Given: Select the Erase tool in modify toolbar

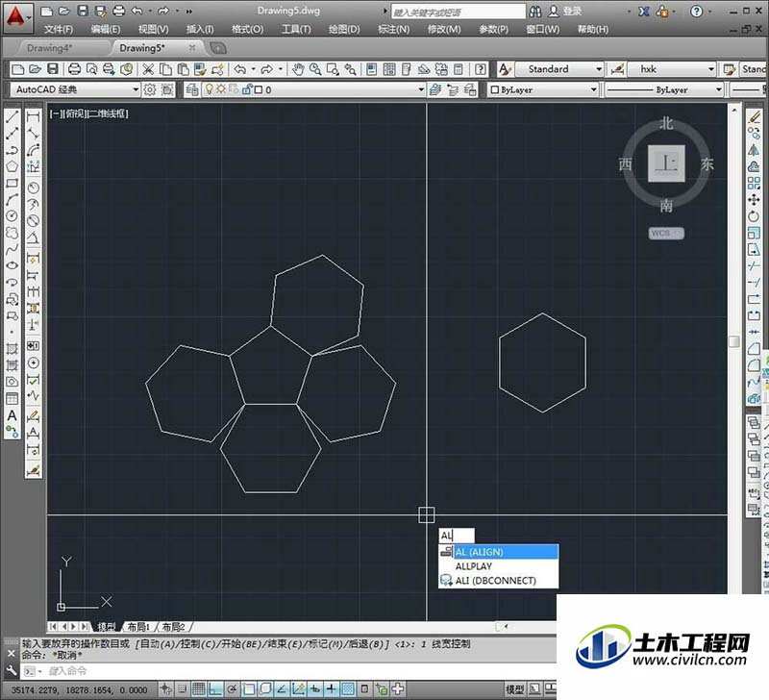Looking at the screenshot, I should (x=755, y=116).
